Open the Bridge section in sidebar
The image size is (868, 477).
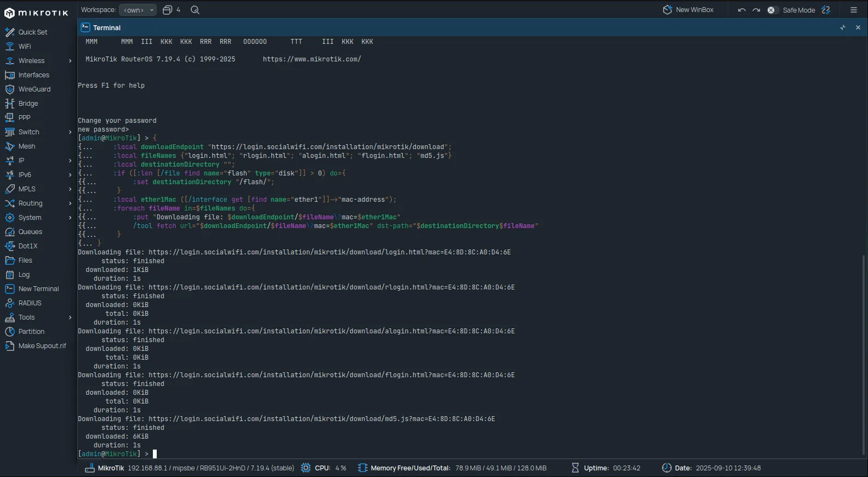click(x=28, y=104)
